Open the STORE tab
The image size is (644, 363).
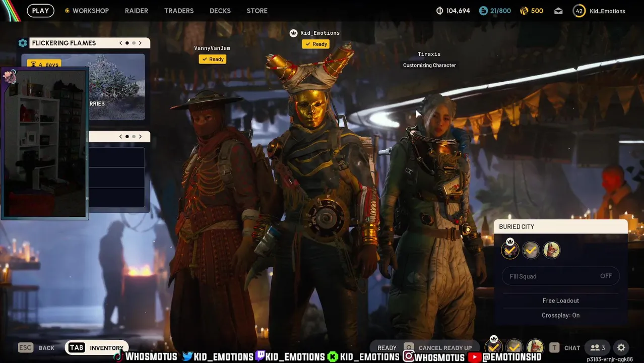(x=257, y=11)
